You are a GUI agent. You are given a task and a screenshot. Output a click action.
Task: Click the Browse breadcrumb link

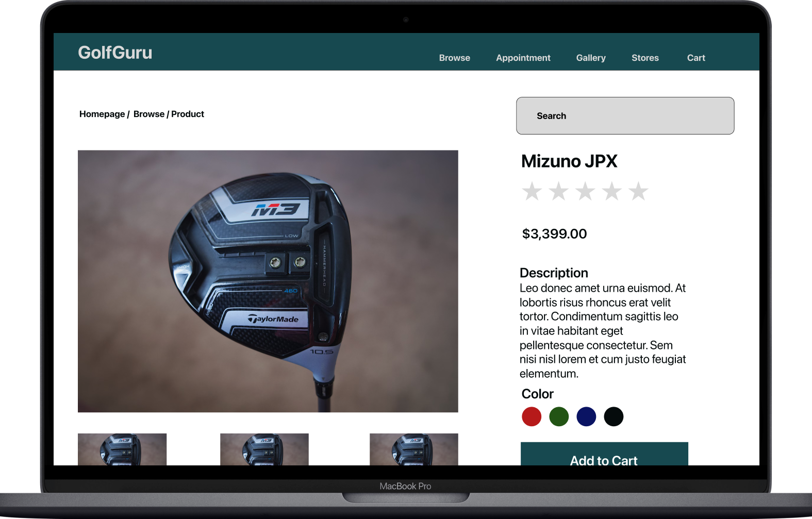tap(149, 114)
